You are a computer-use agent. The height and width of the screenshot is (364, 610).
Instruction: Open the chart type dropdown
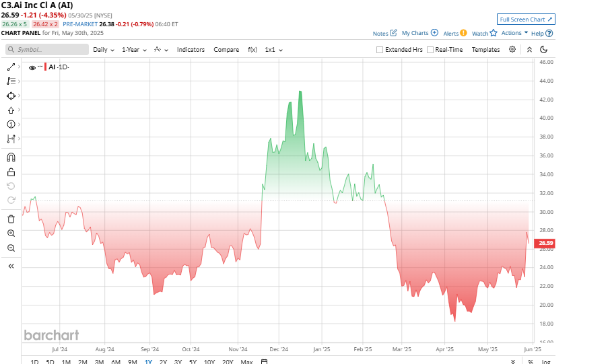tap(161, 49)
